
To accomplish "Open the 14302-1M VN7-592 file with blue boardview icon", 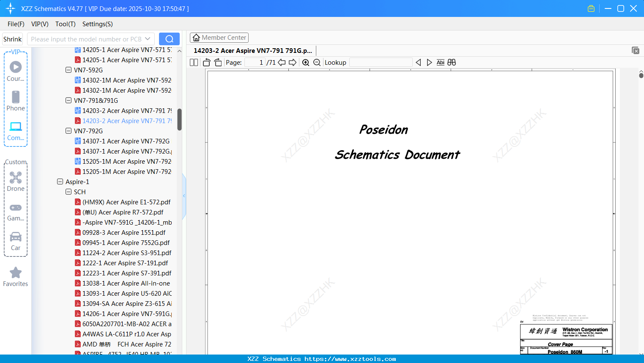I will (123, 80).
